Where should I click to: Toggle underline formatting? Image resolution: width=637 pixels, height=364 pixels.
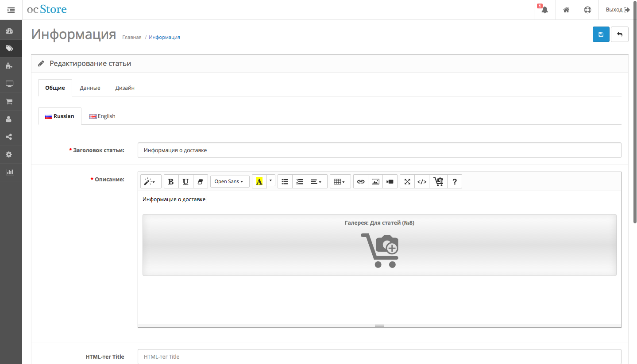coord(185,181)
